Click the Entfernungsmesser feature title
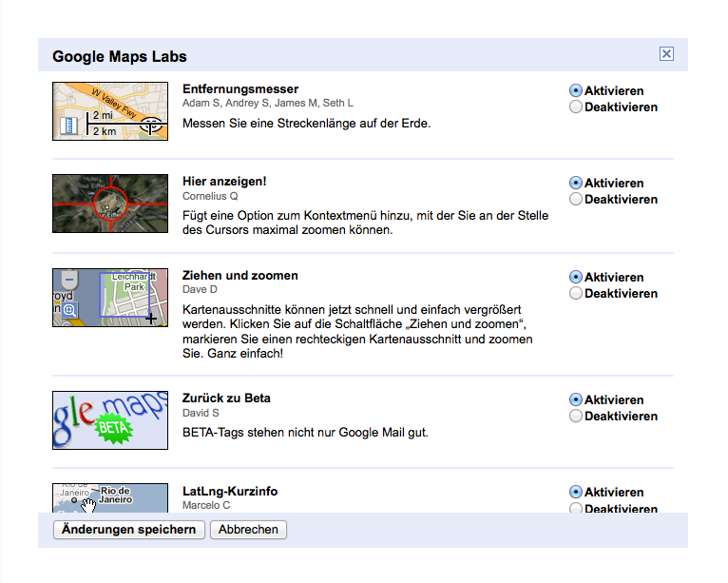Image resolution: width=728 pixels, height=583 pixels. point(240,89)
